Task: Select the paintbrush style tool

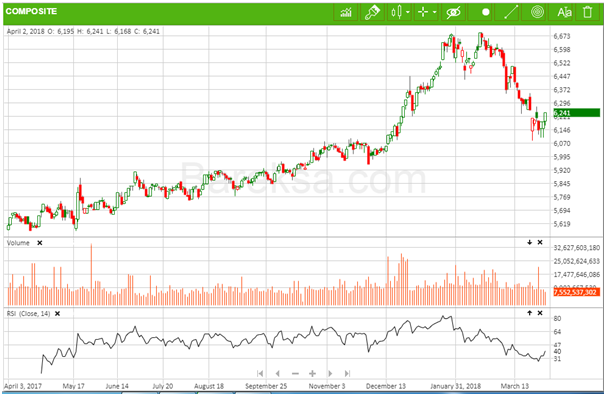Action: pos(372,12)
